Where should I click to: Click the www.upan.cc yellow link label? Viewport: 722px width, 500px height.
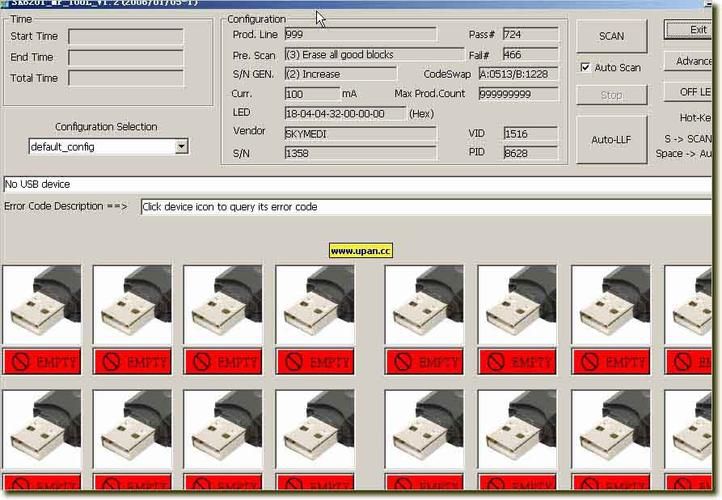360,251
